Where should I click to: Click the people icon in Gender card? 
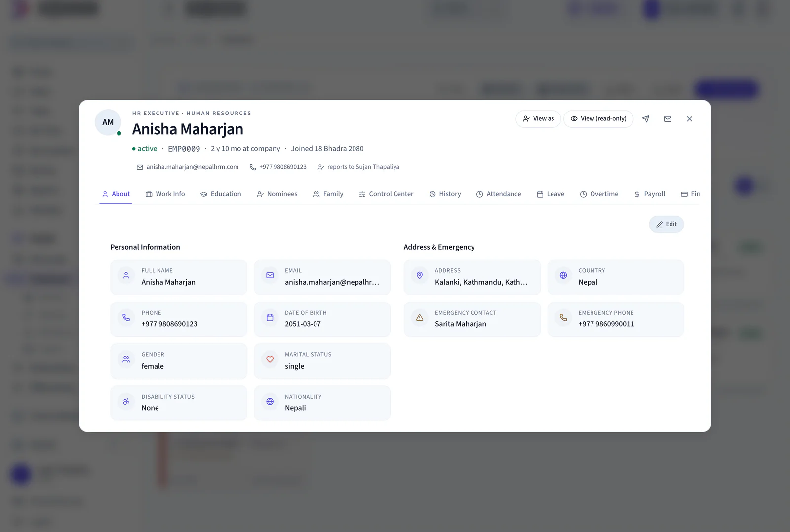(126, 359)
